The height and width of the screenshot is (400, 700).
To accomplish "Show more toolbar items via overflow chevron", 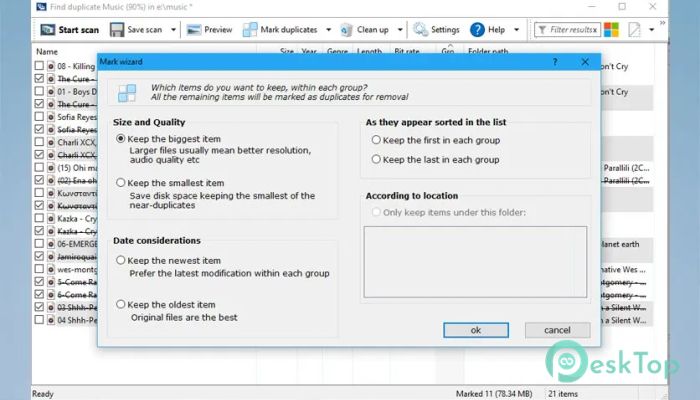I will pyautogui.click(x=662, y=23).
